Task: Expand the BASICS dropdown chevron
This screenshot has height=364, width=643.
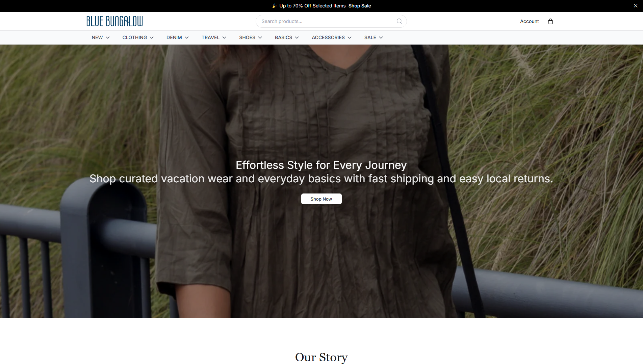Action: click(x=297, y=37)
